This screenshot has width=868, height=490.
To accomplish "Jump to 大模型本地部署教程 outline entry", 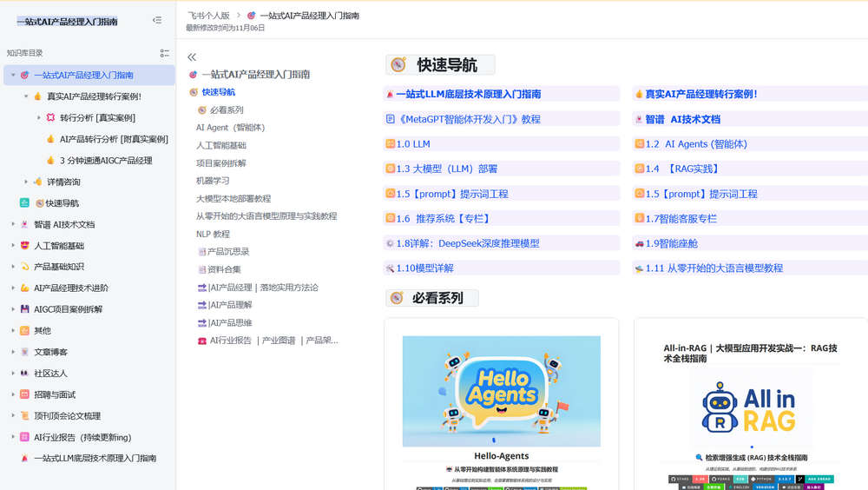I will [233, 198].
